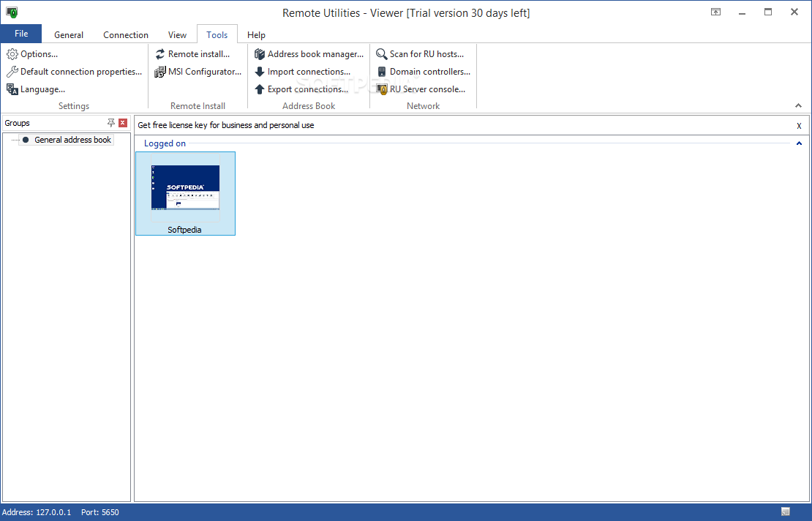
Task: Open the Language icon
Action: [12, 89]
